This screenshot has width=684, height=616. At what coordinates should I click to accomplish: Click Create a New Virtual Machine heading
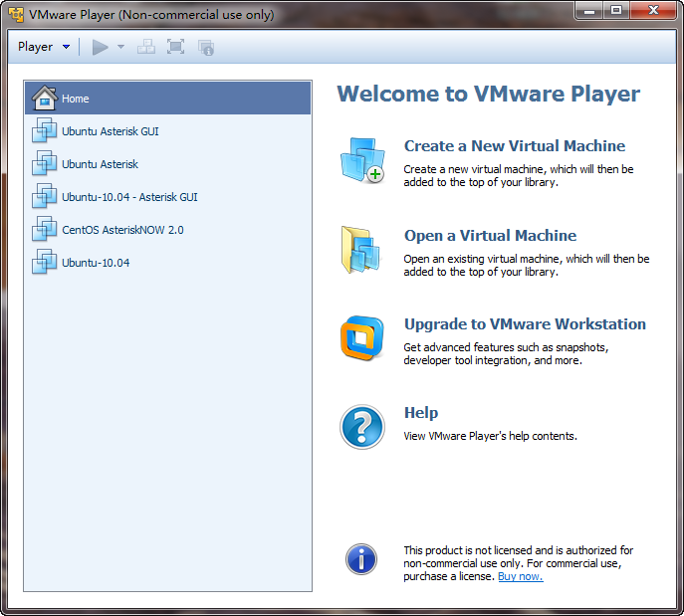pos(515,146)
